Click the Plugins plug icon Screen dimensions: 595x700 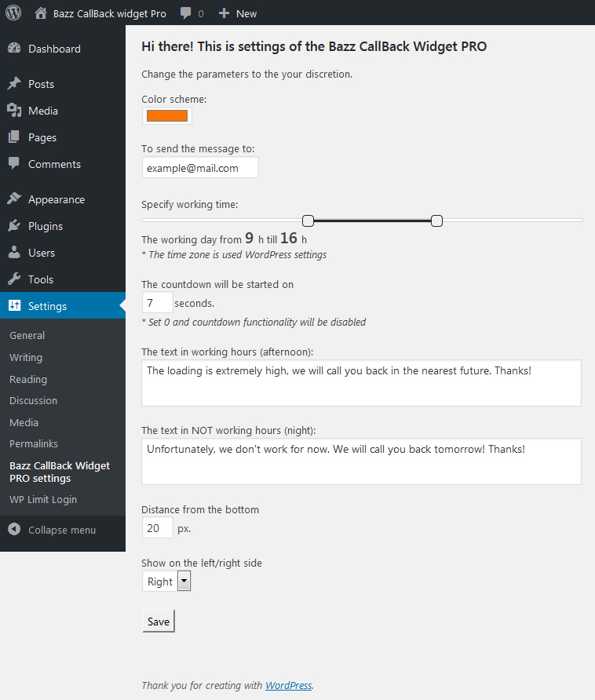tap(14, 225)
